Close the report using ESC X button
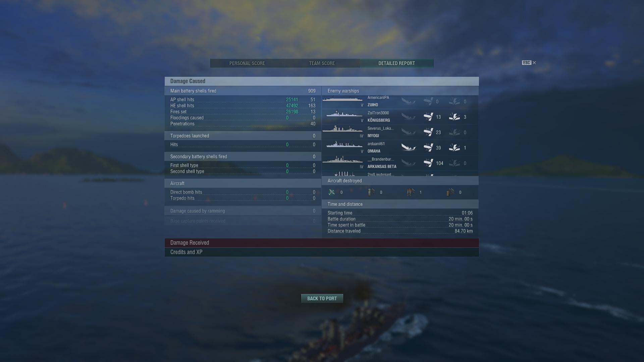644x362 pixels. (x=529, y=63)
